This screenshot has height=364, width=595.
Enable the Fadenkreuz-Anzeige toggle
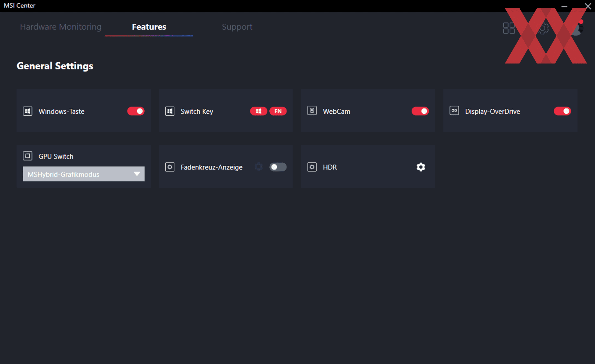point(278,167)
